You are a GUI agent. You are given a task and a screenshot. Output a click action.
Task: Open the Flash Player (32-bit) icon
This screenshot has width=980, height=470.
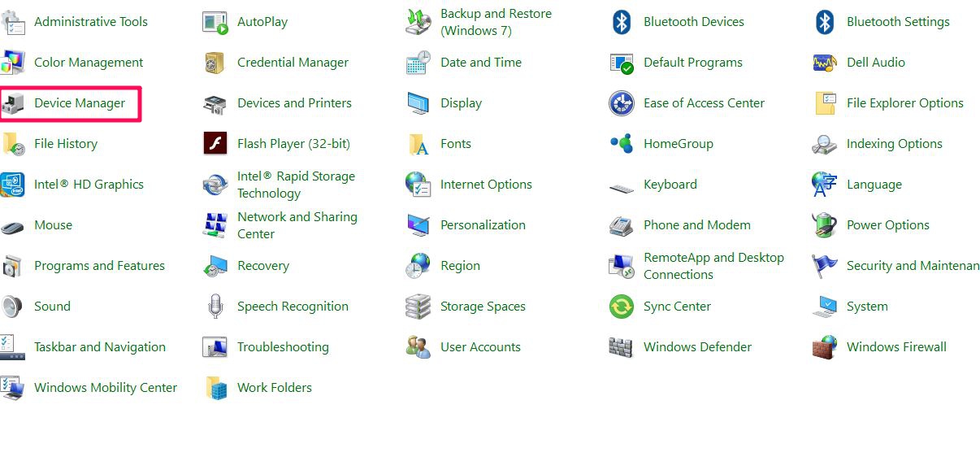click(215, 144)
